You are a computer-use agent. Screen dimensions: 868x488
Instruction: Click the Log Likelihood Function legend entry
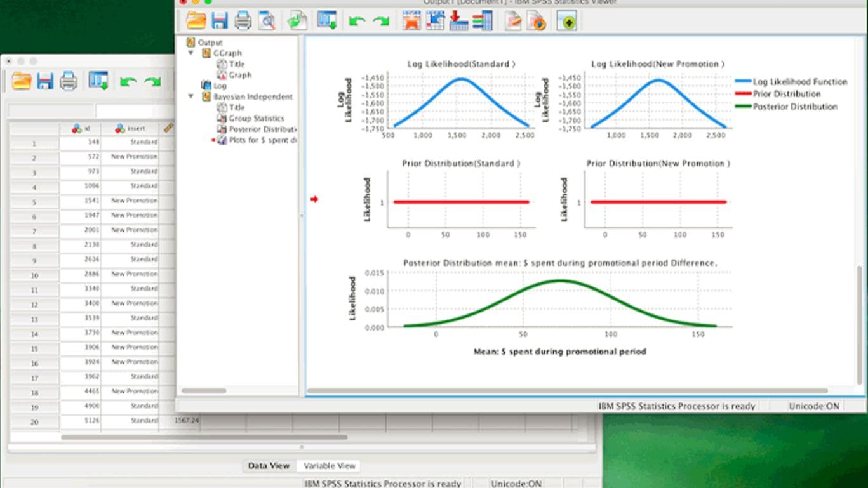coord(791,82)
